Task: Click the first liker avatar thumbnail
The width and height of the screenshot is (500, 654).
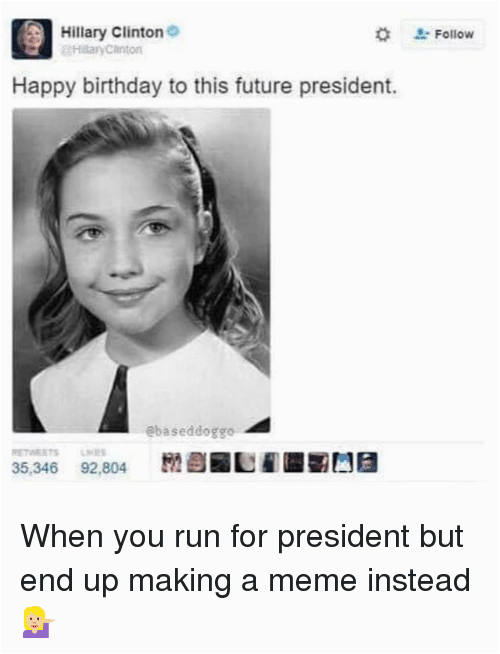Action: [x=171, y=463]
